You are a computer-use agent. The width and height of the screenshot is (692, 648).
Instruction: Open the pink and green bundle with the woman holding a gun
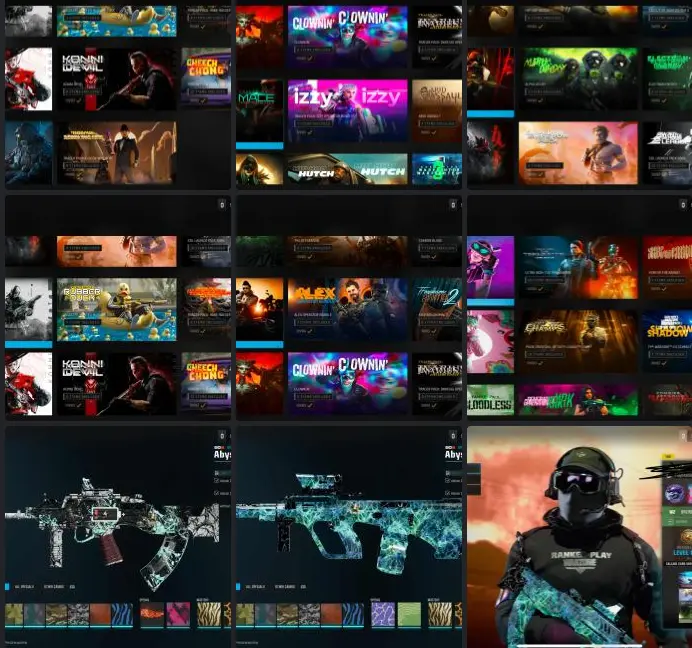578,400
